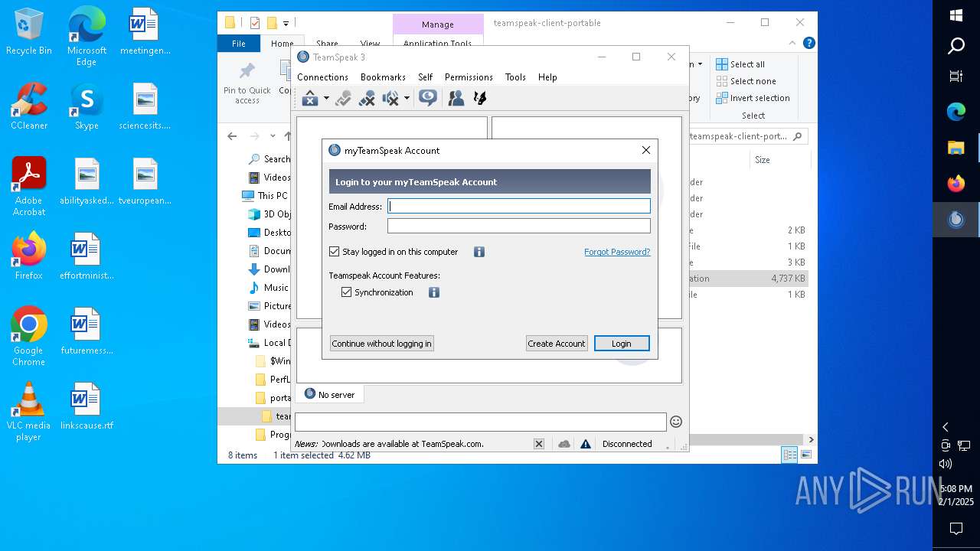
Task: Click info icon beside Stay logged in
Action: (x=479, y=252)
